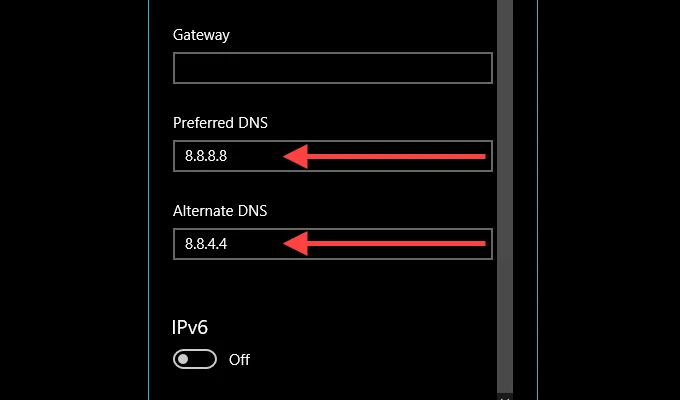The height and width of the screenshot is (400, 680).
Task: Focus the Gateway input field
Action: click(333, 68)
